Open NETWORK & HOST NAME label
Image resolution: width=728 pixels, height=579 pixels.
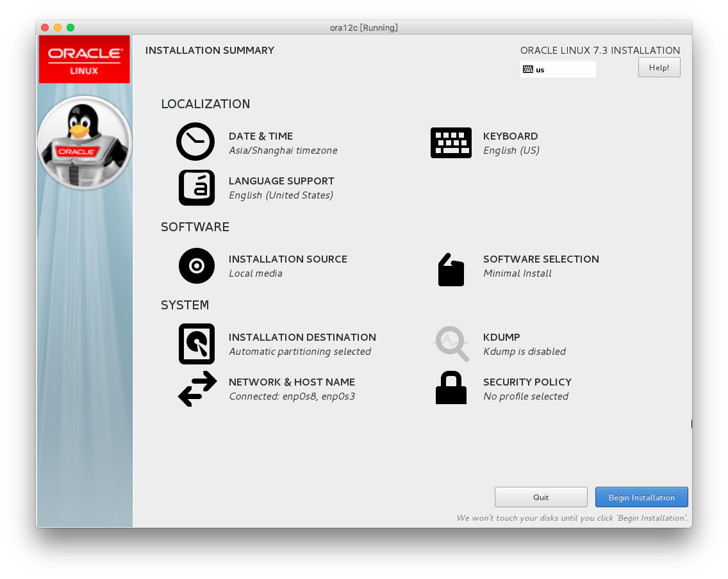[x=292, y=382]
